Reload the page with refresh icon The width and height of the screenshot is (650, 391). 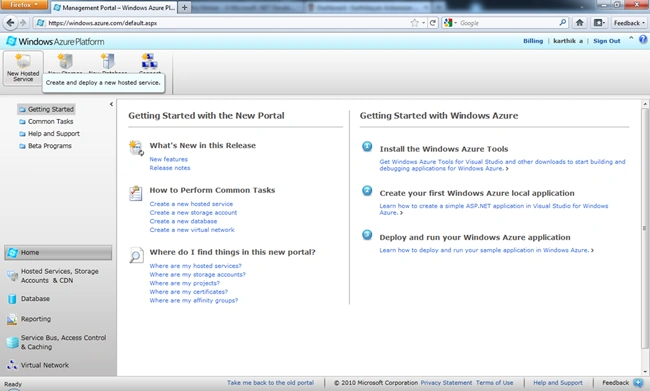click(x=433, y=23)
